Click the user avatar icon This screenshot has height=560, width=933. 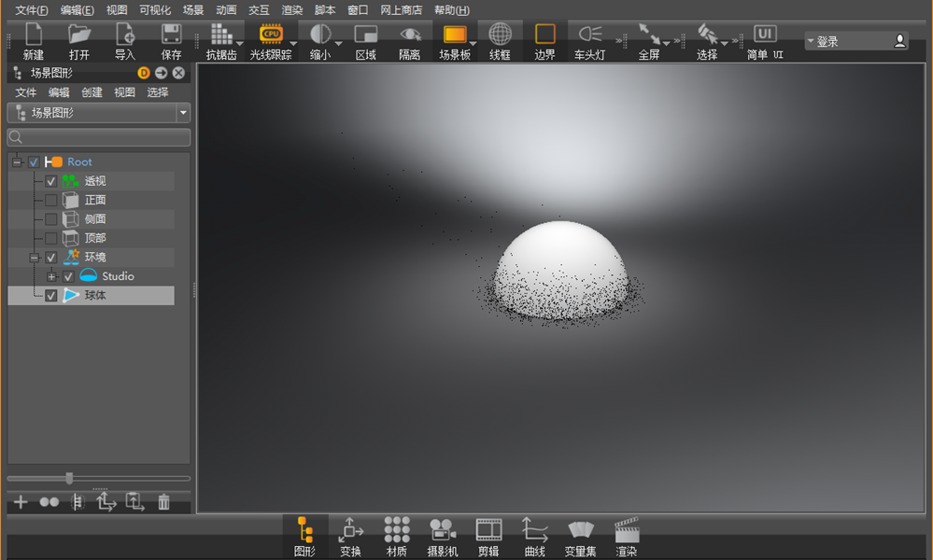[899, 40]
